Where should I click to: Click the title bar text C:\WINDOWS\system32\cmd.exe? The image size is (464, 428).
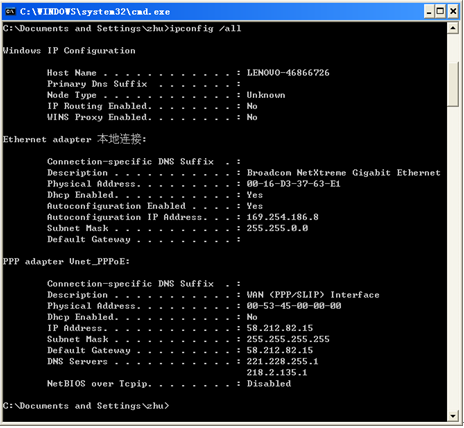[95, 12]
